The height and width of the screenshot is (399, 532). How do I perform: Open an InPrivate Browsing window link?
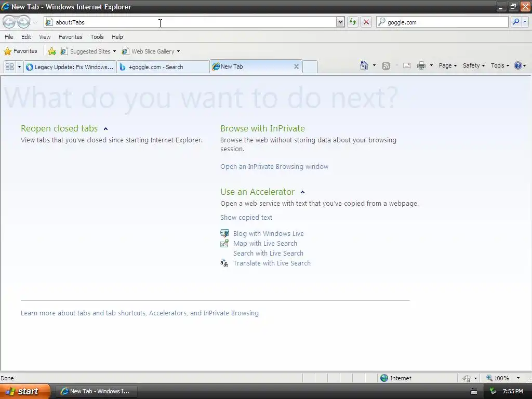[x=274, y=167]
